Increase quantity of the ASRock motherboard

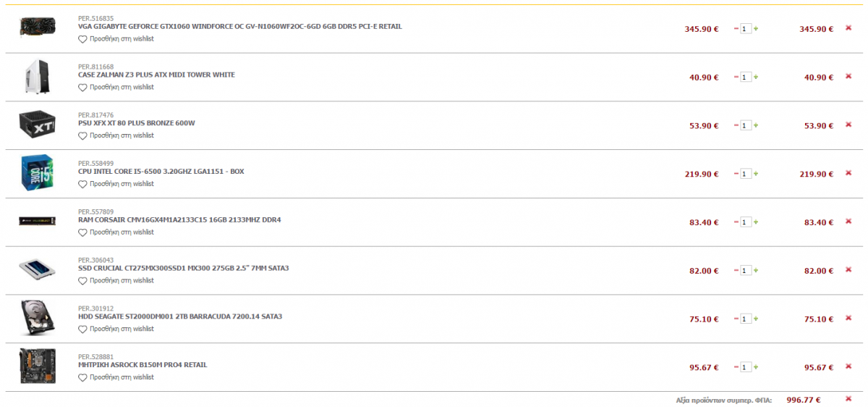pos(756,367)
